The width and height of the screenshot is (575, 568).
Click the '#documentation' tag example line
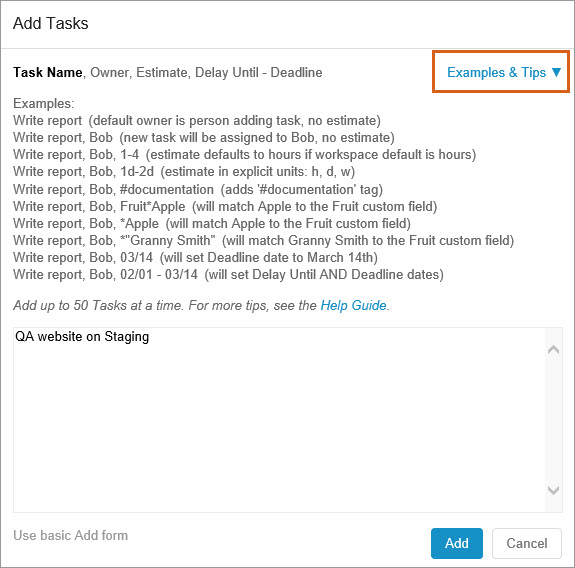pyautogui.click(x=198, y=189)
